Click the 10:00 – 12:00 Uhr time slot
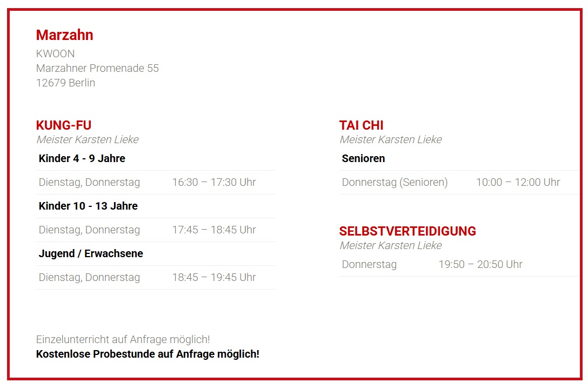Image resolution: width=588 pixels, height=389 pixels. pos(518,182)
